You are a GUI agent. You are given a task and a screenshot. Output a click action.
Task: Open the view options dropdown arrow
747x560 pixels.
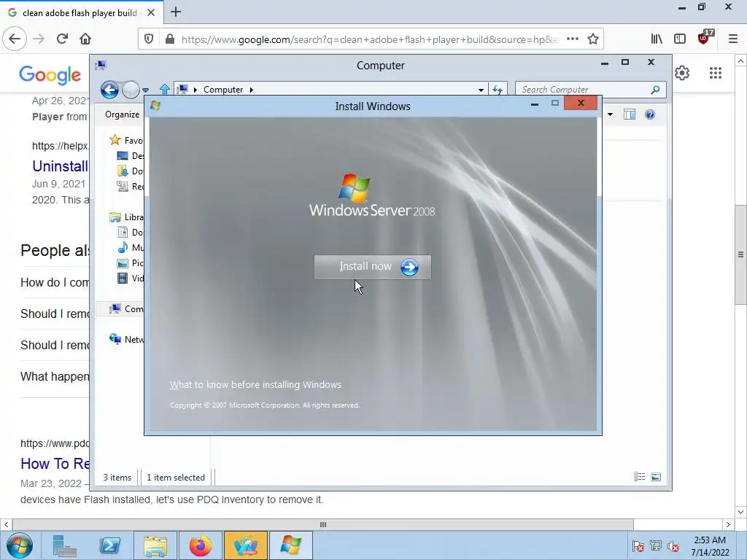(610, 114)
